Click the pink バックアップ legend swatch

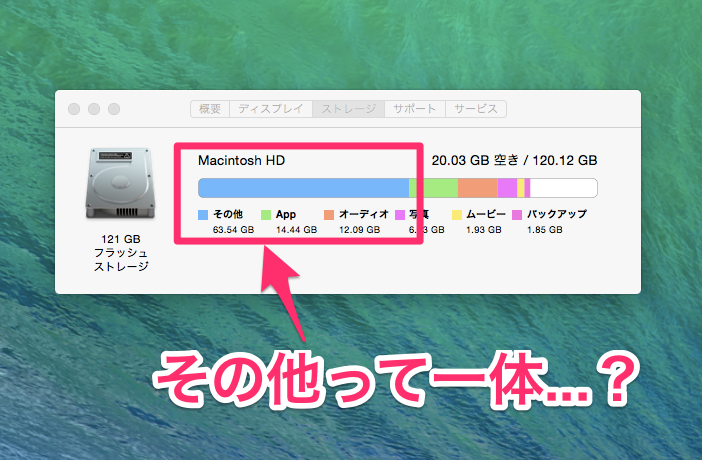point(517,215)
